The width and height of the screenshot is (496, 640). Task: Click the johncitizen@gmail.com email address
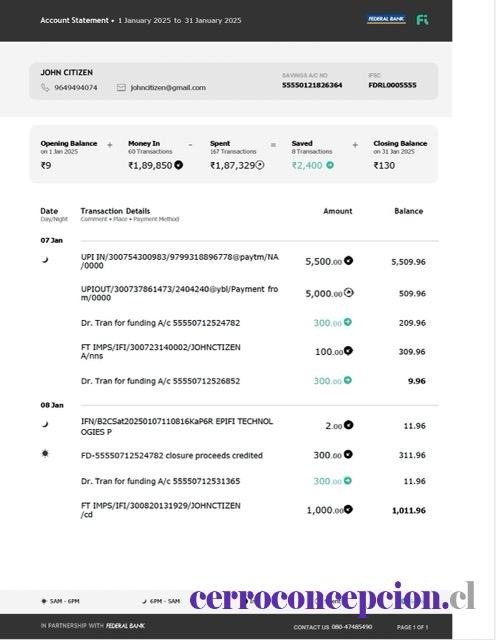coord(168,87)
